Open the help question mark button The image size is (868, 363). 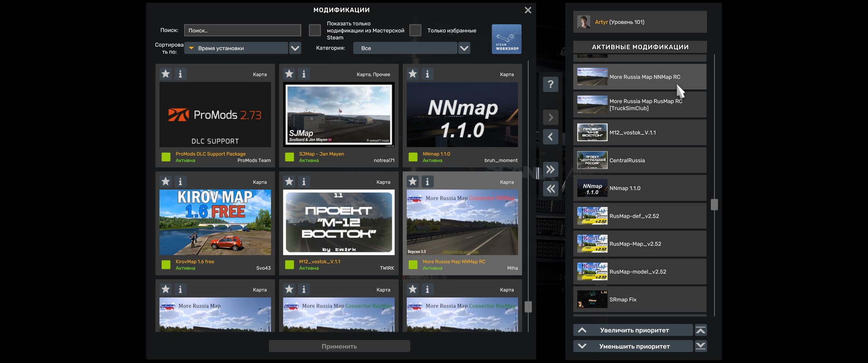pos(551,84)
